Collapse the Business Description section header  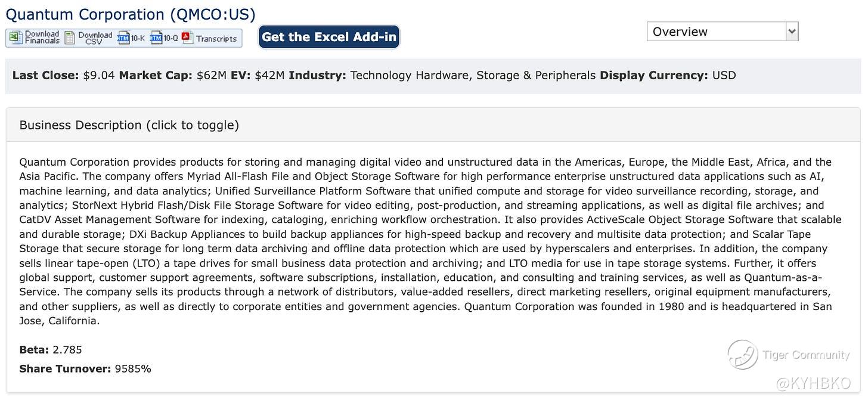pos(129,125)
